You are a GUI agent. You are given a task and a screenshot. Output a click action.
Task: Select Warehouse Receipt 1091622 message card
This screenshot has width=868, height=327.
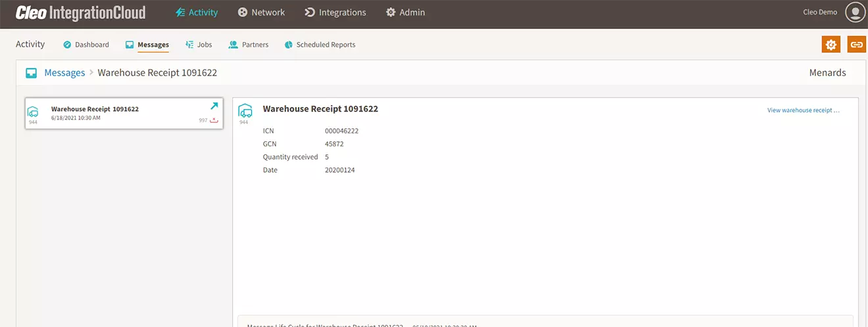pyautogui.click(x=124, y=114)
